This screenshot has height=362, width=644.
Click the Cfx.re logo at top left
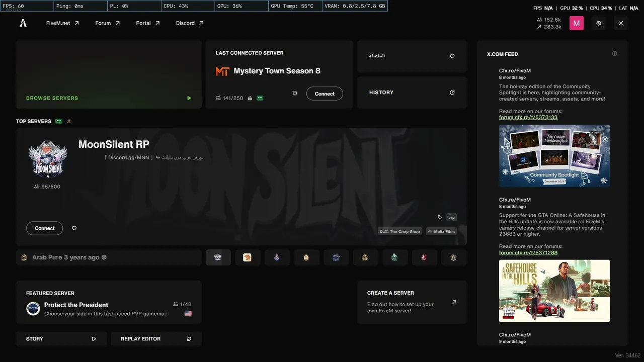[23, 23]
